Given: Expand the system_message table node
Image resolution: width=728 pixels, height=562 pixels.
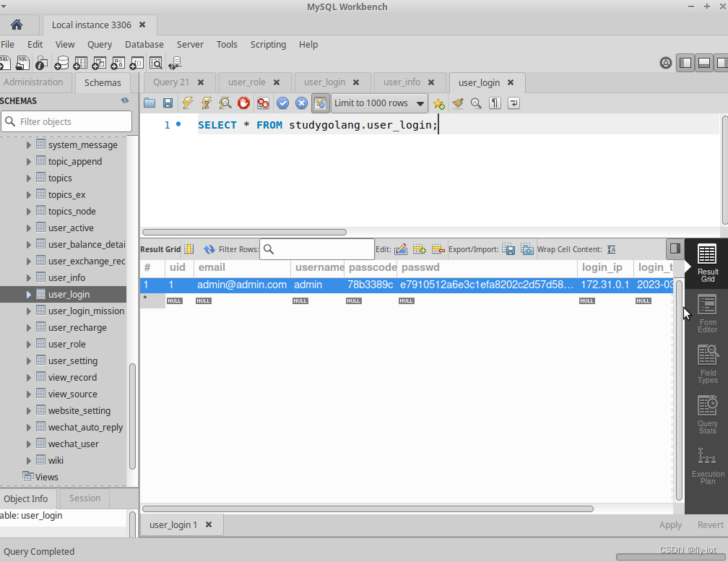Looking at the screenshot, I should pyautogui.click(x=28, y=145).
